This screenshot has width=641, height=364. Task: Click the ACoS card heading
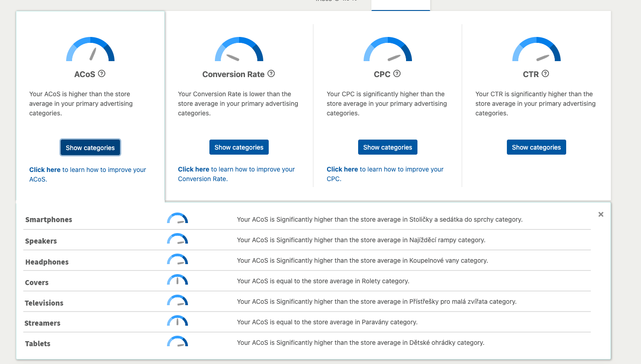[x=85, y=74]
